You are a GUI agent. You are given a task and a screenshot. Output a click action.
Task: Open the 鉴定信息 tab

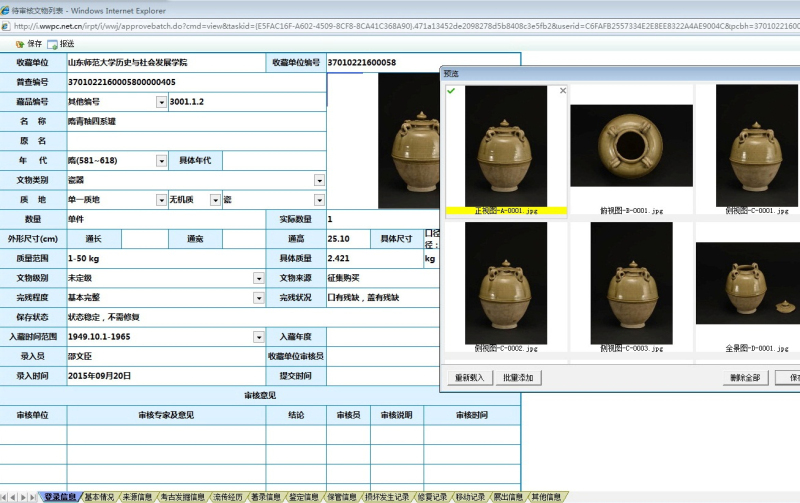click(x=304, y=497)
